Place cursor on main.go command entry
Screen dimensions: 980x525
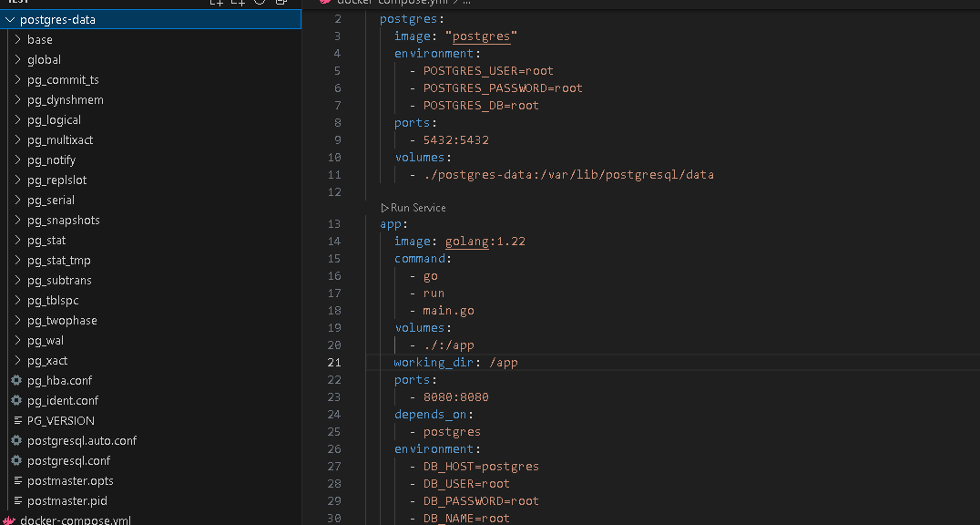[x=448, y=311]
